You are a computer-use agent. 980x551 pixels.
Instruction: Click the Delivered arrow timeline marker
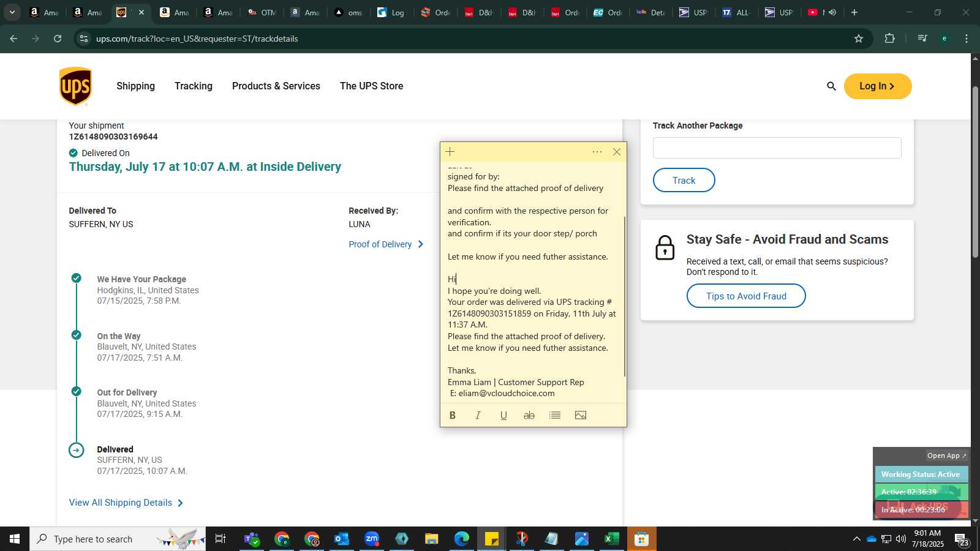(76, 451)
